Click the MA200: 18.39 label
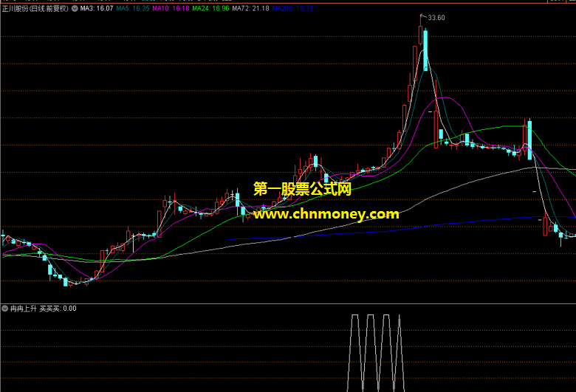The image size is (576, 392). click(292, 8)
